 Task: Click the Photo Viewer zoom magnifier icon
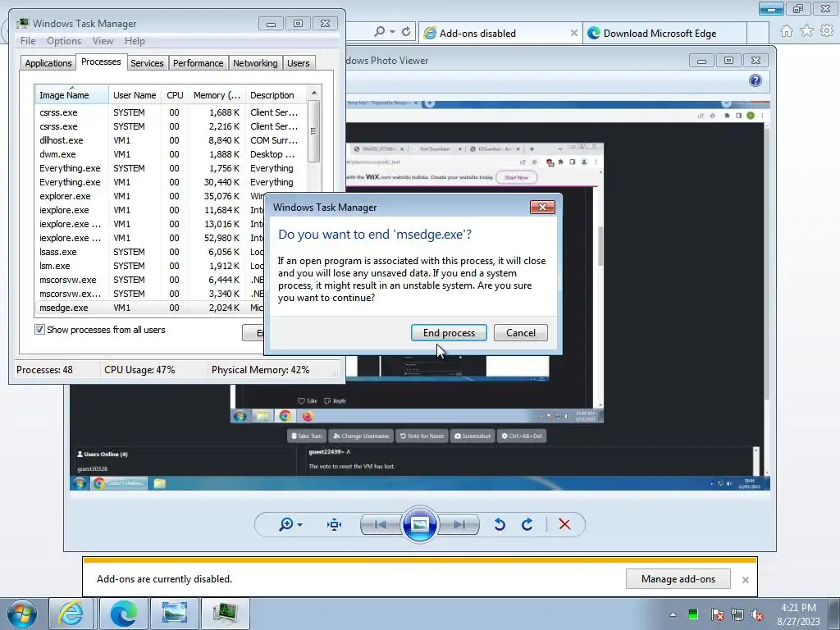pos(286,524)
